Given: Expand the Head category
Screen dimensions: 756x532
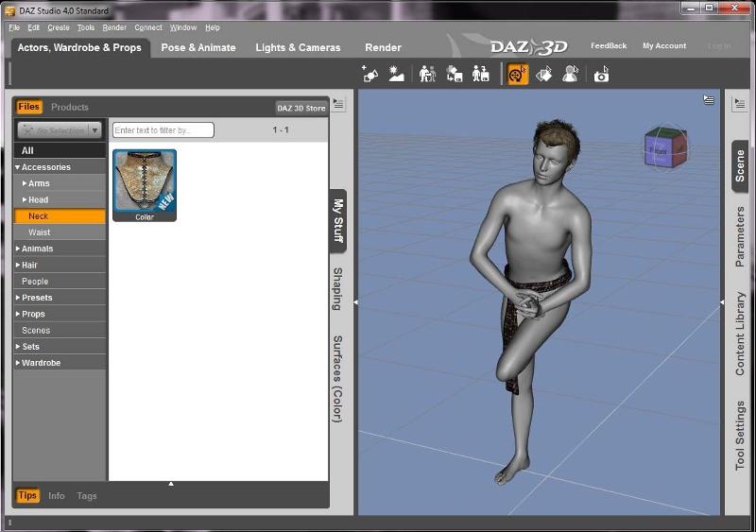Looking at the screenshot, I should coord(25,199).
